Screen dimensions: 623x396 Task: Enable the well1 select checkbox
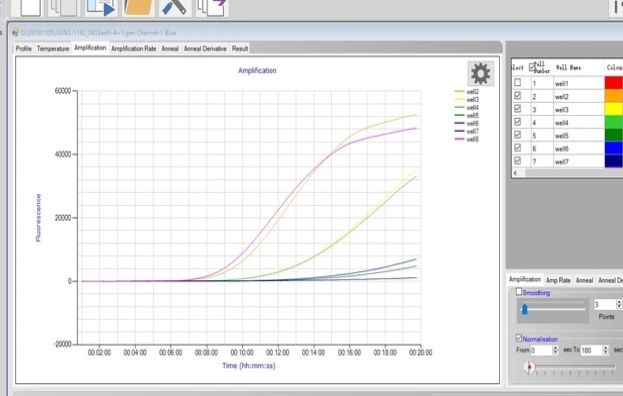point(517,82)
